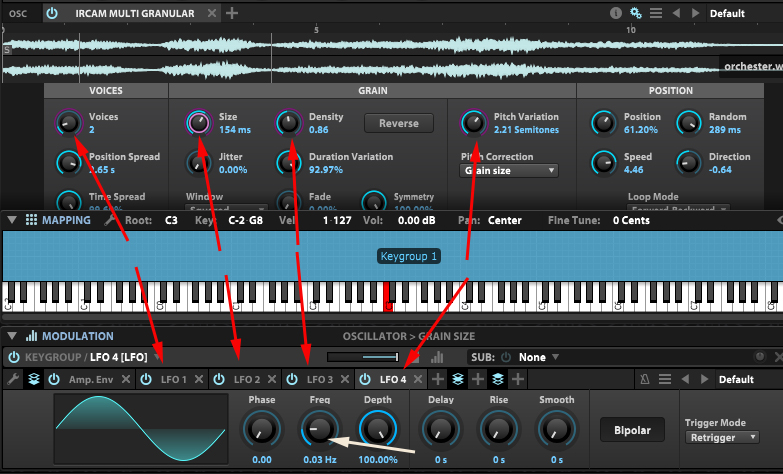This screenshot has width=783, height=474.
Task: Collapse the Modulation section triangle
Action: click(12, 336)
